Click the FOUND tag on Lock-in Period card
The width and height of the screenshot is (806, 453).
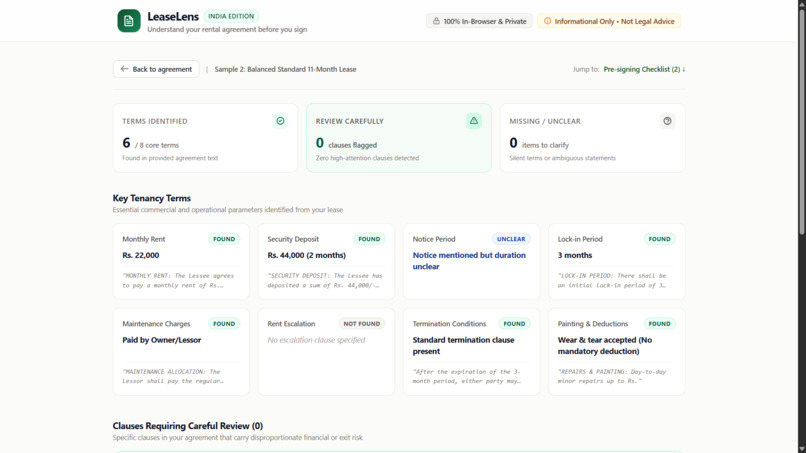(660, 239)
